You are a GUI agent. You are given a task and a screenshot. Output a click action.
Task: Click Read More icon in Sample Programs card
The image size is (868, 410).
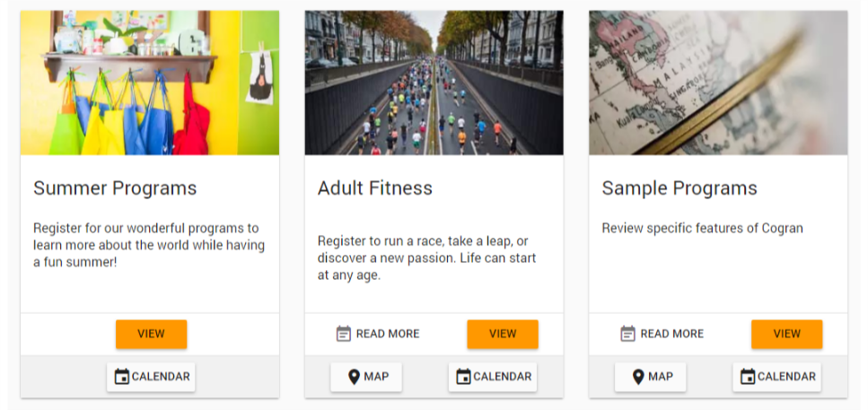[x=627, y=334]
